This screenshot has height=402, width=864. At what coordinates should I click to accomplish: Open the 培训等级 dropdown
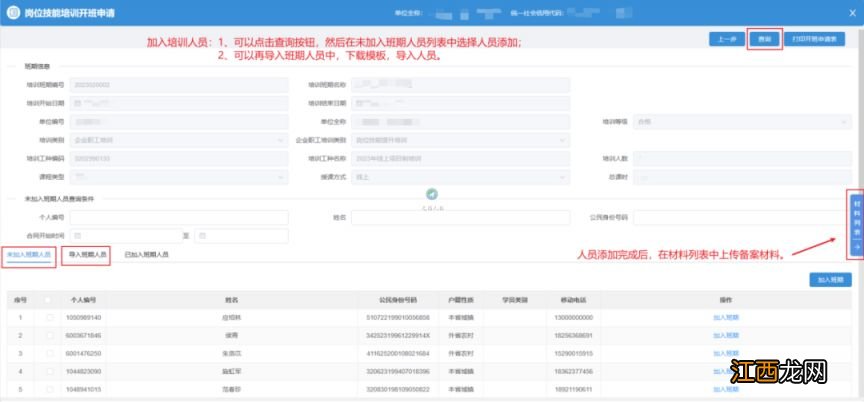[x=742, y=122]
